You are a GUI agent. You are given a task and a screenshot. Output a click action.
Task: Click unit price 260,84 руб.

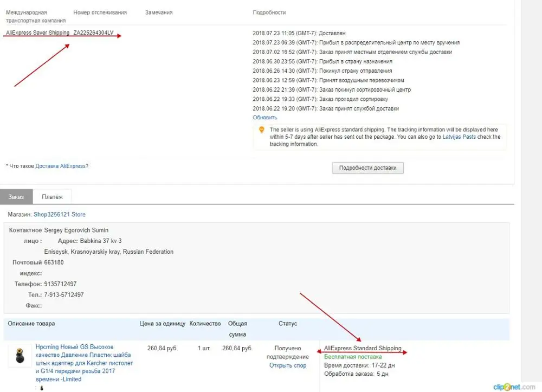tap(163, 349)
